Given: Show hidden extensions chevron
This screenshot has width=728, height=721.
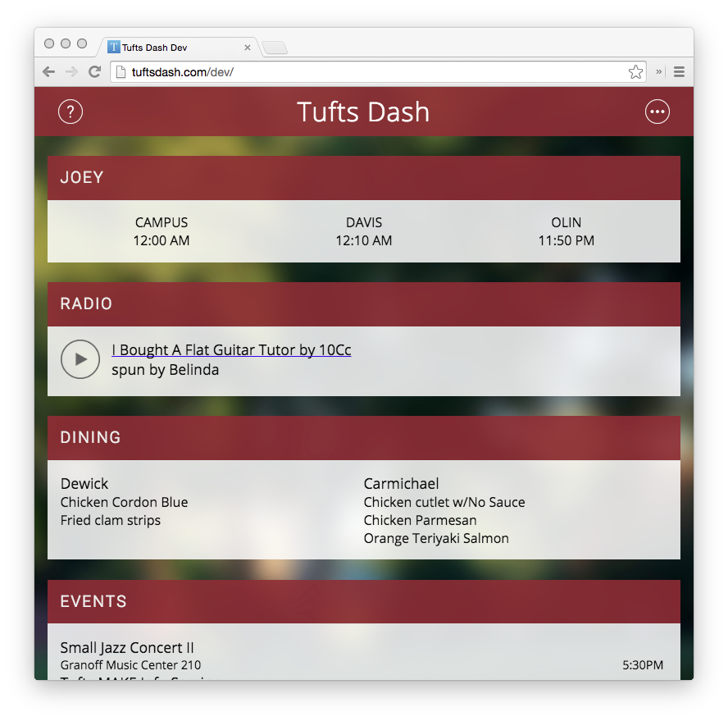Looking at the screenshot, I should coord(659,71).
